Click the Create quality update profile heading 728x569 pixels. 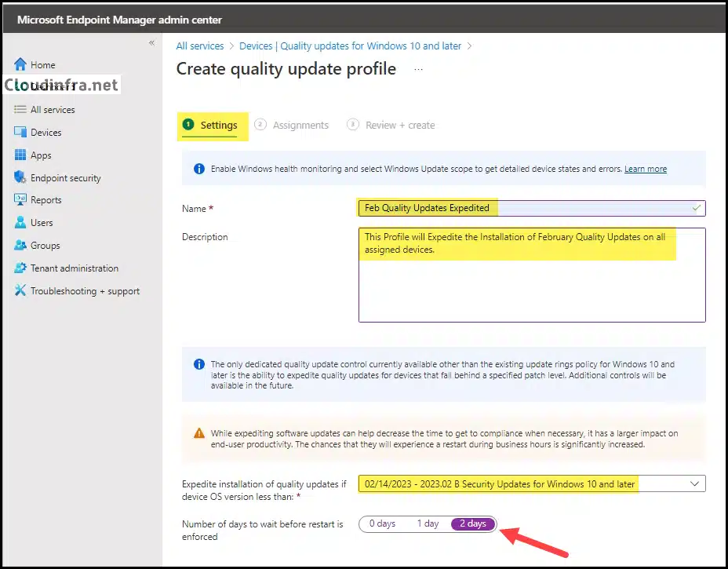click(x=286, y=69)
